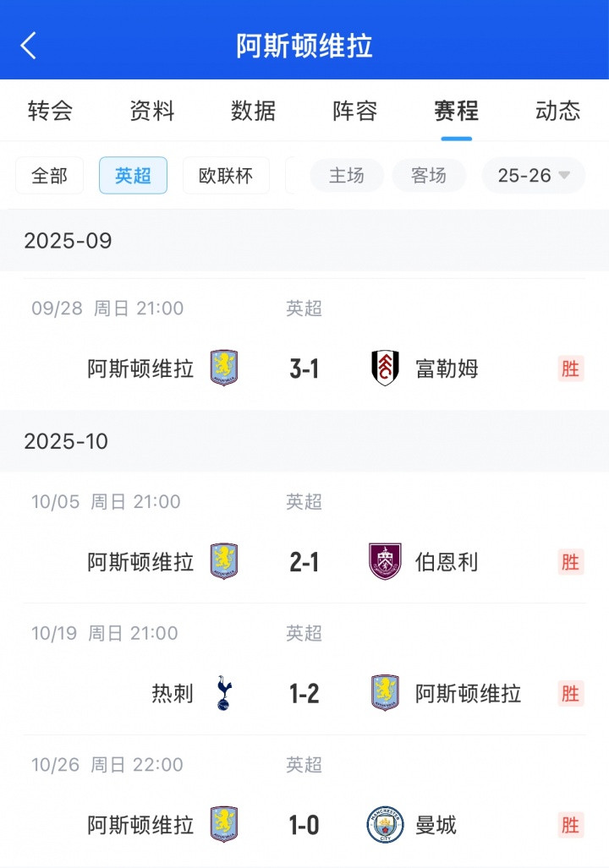The image size is (609, 868).
Task: Toggle 主场 home matches filter
Action: (347, 176)
